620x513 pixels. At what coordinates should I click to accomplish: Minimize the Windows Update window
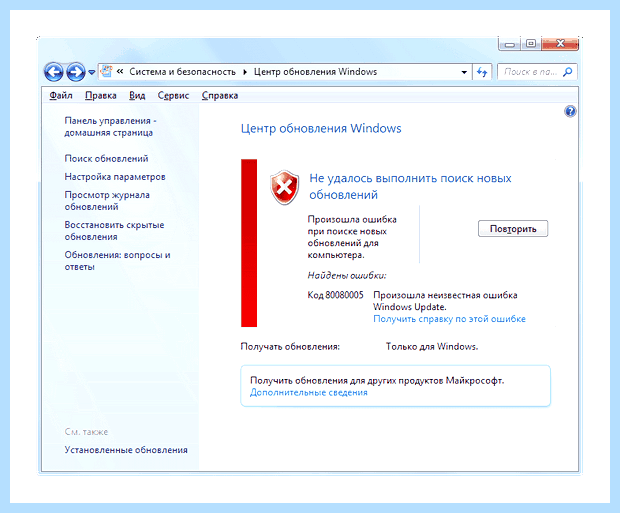(510, 44)
